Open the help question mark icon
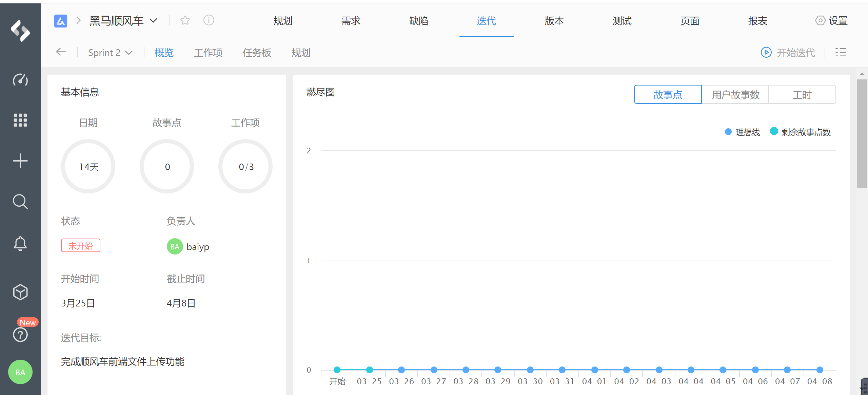 pyautogui.click(x=20, y=335)
